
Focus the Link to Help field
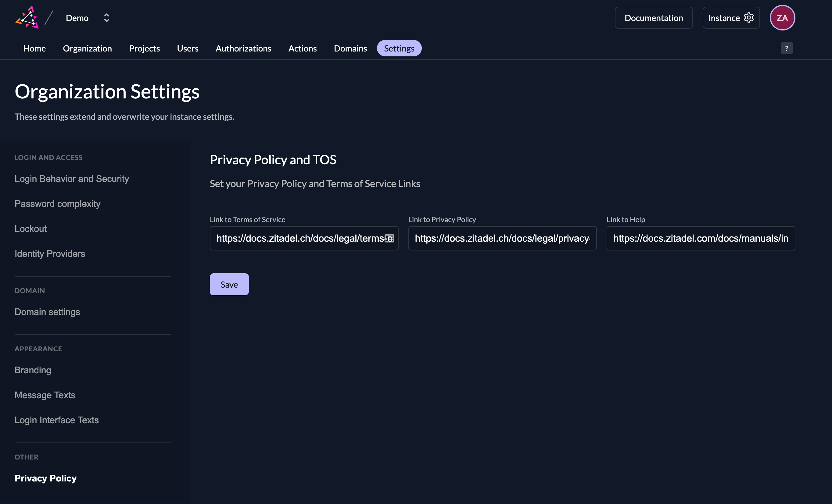click(x=701, y=239)
